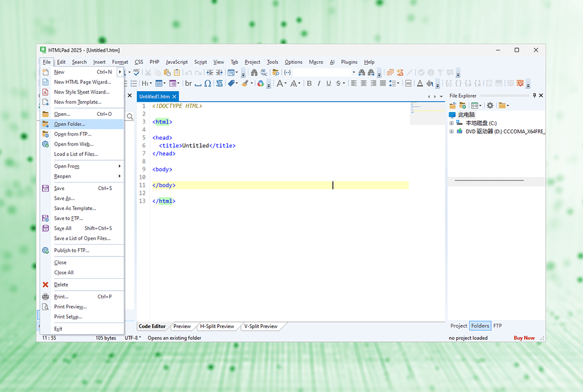The width and height of the screenshot is (583, 392).
Task: Click the Buy Now link
Action: [524, 338]
